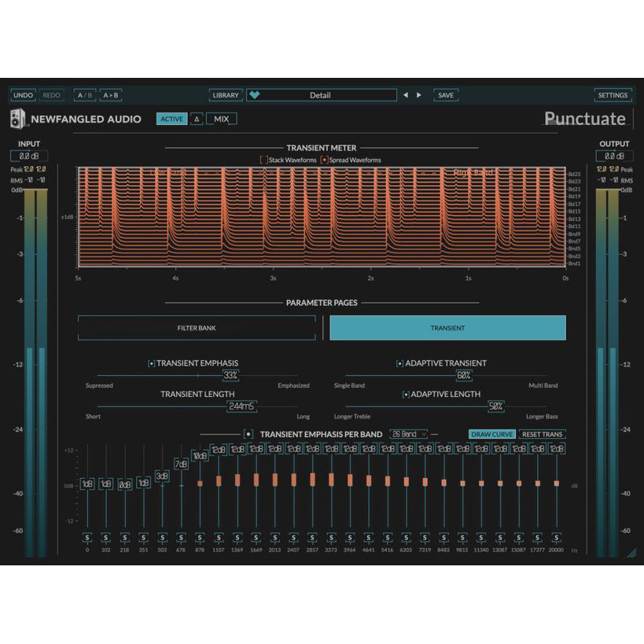Select Spread Waveforms option
The height and width of the screenshot is (644, 644).
324,160
